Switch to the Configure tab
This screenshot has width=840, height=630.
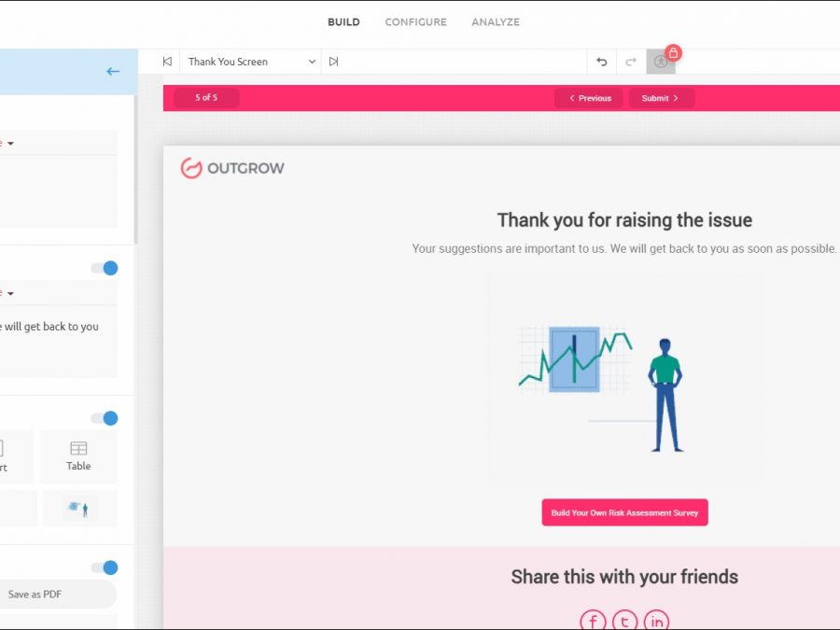point(415,22)
